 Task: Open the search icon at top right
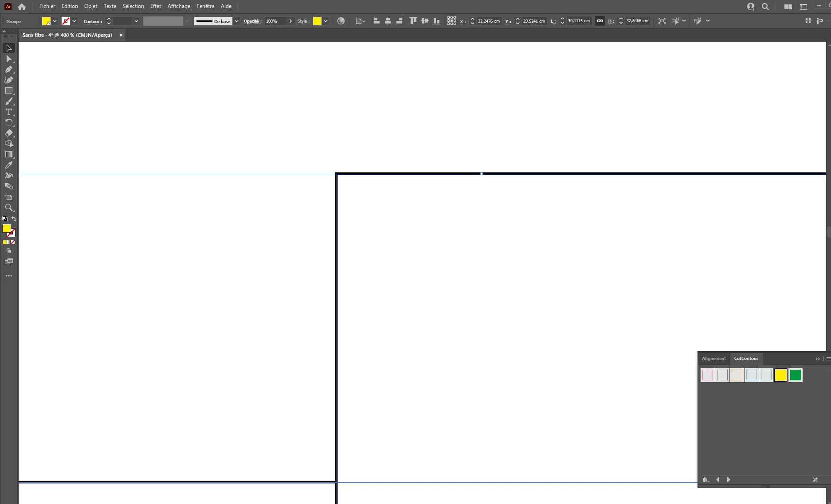765,7
